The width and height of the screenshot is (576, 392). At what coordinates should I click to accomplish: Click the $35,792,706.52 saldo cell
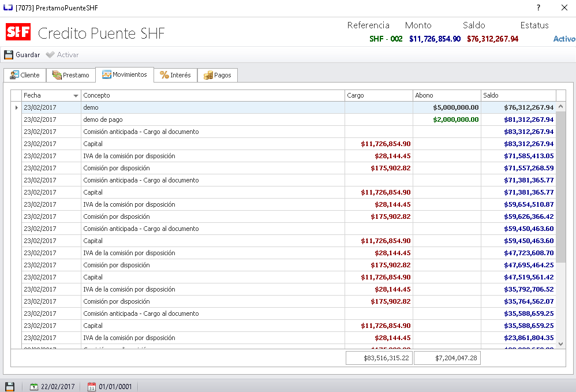[518, 289]
